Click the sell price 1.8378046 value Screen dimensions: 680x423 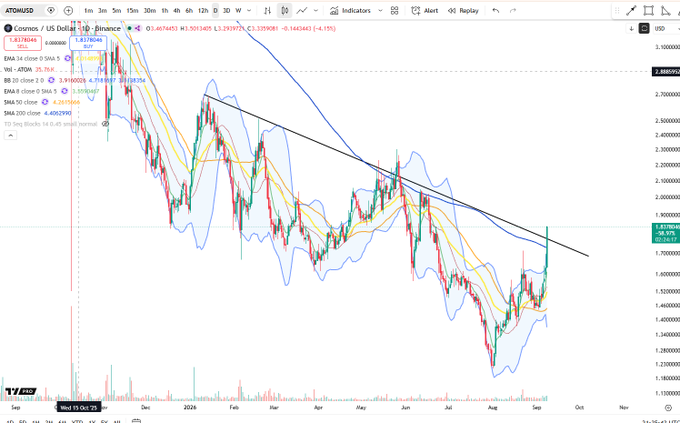23,40
